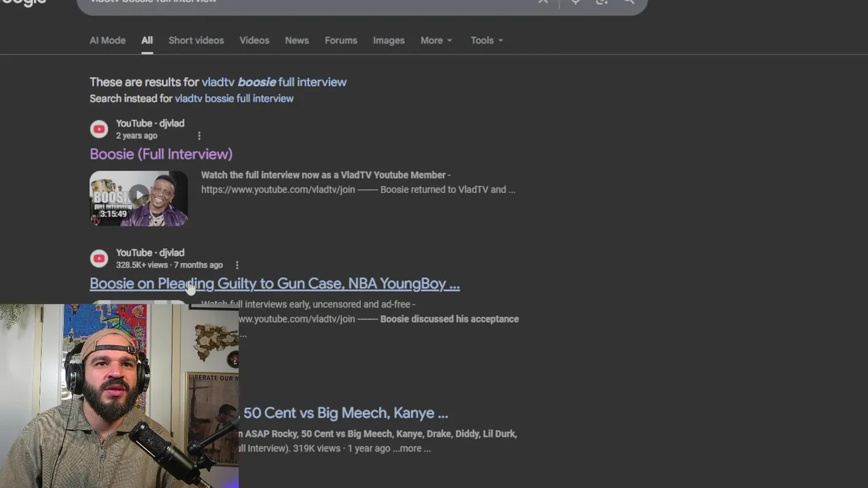Click the '328.5K+ views · 7 months ago' text

tap(169, 265)
